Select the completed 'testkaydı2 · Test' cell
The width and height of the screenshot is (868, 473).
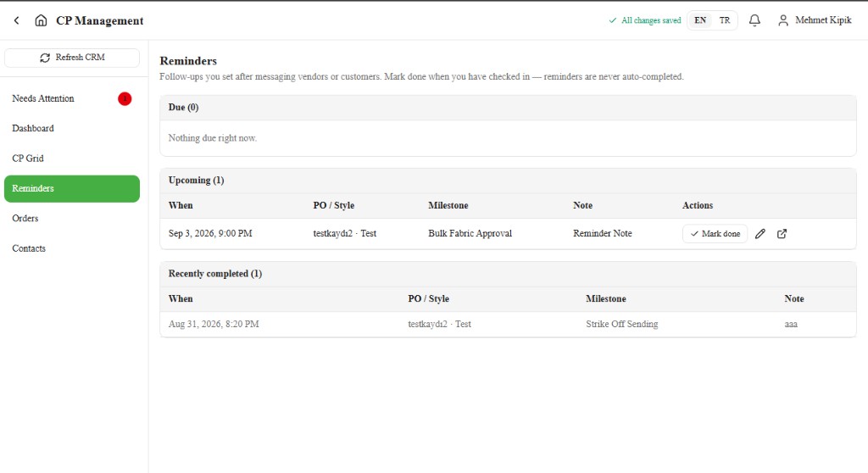[x=440, y=324]
